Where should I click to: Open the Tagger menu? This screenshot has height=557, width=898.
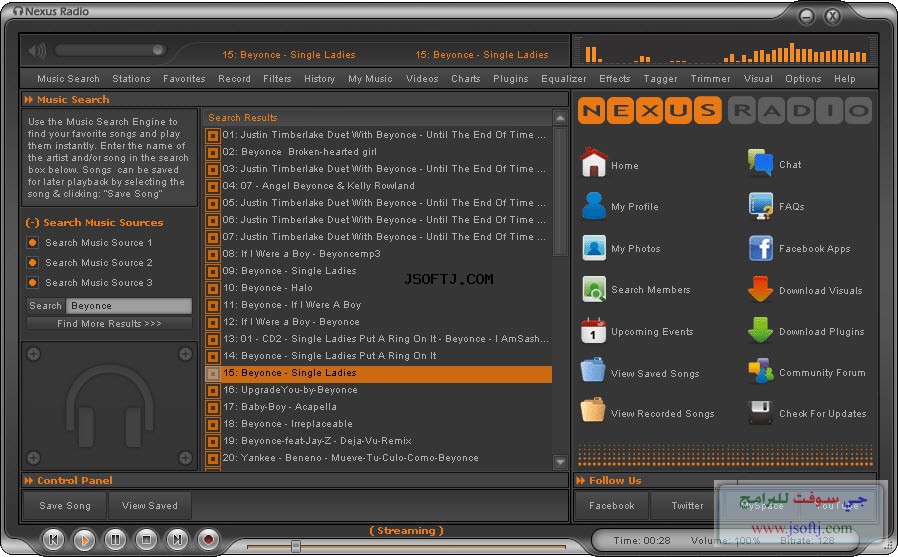(x=660, y=79)
